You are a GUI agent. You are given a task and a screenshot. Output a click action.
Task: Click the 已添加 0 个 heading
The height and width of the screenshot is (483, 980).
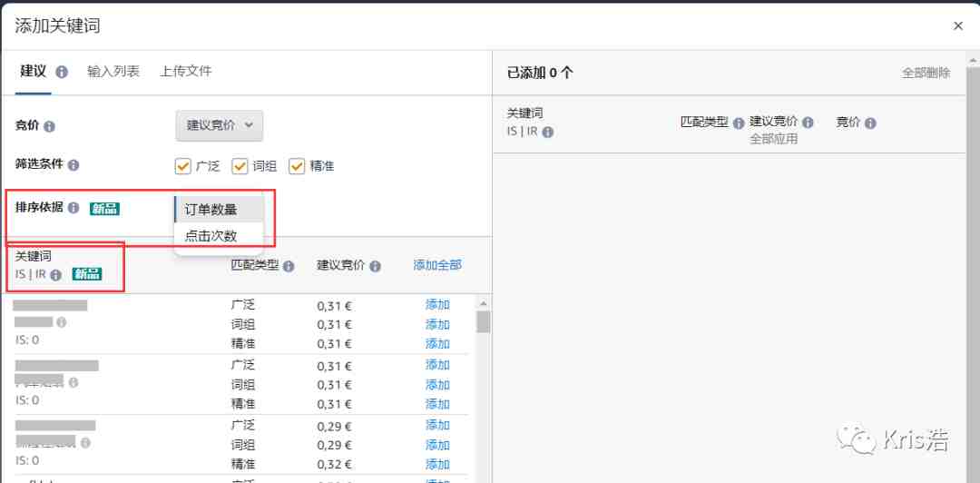(540, 74)
